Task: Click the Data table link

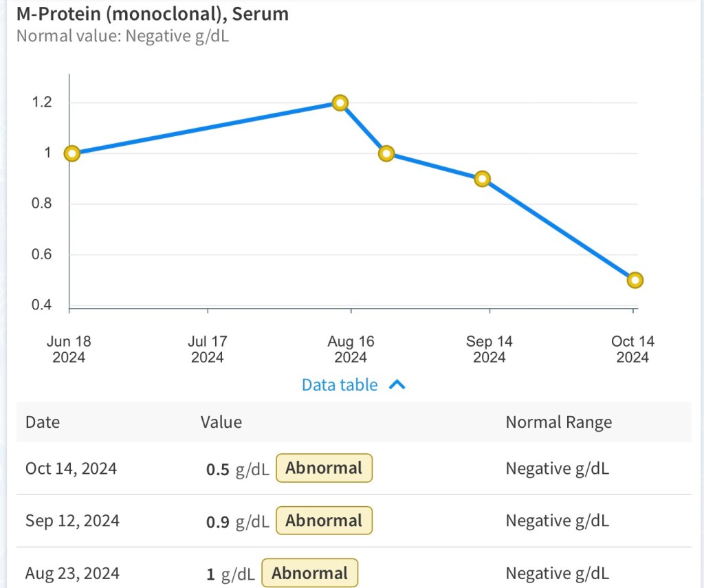Action: pyautogui.click(x=340, y=385)
